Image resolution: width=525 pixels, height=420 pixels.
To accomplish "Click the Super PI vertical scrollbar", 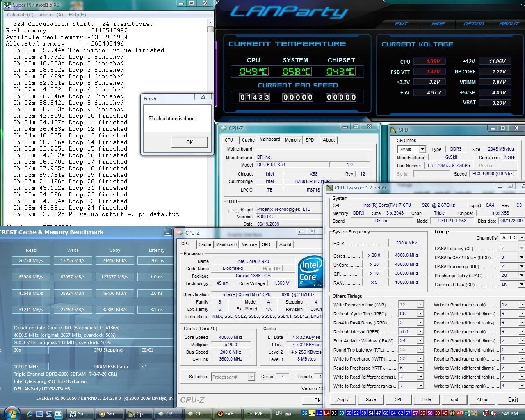I will click(x=210, y=123).
